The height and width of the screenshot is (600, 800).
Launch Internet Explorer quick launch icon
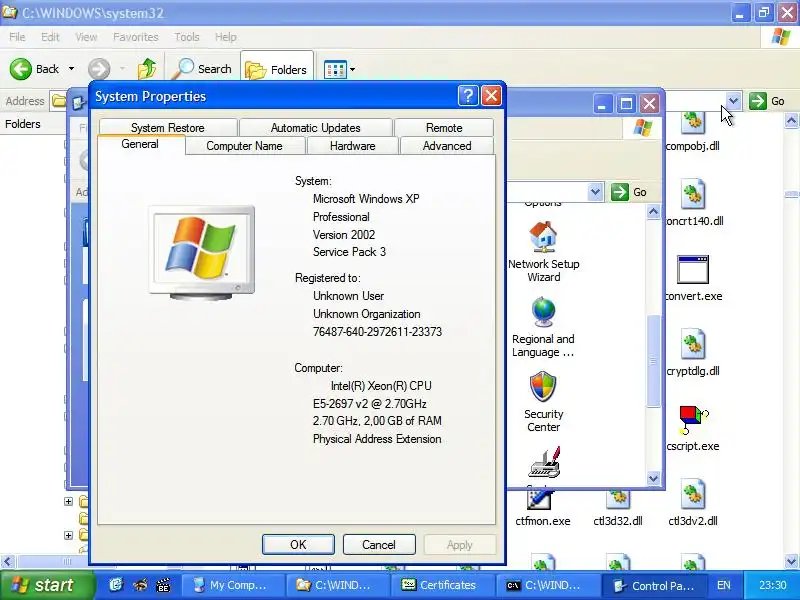click(116, 585)
